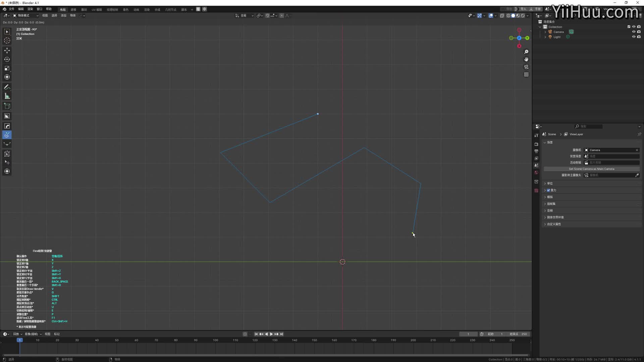Viewport: 644px width, 362px height.
Task: Activate the Annotate pencil tool
Action: [7, 87]
